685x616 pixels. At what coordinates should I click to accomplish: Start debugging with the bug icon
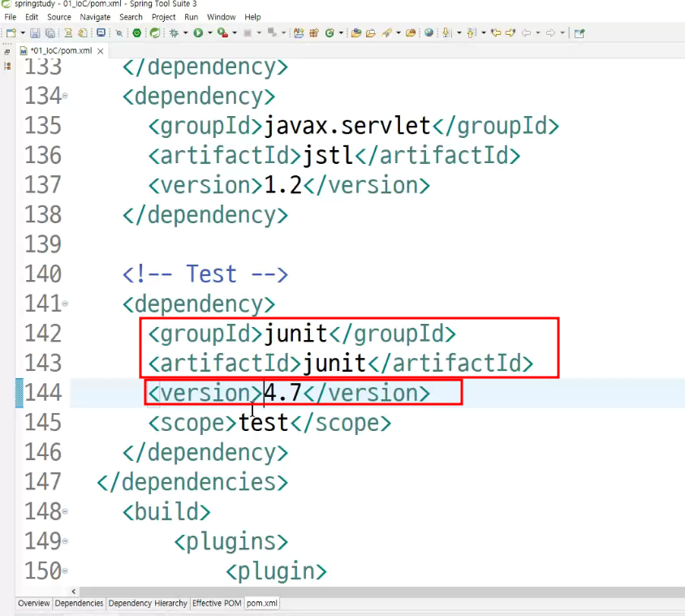coord(174,33)
